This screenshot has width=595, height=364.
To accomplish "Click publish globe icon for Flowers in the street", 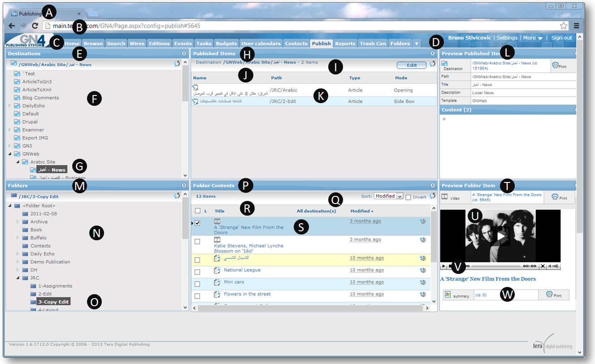I will click(422, 295).
